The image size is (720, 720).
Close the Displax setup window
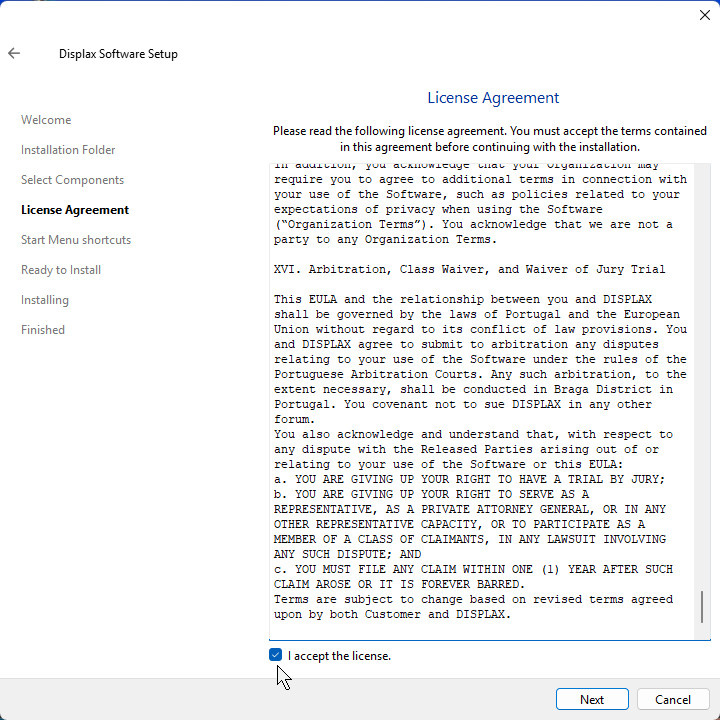(x=704, y=15)
